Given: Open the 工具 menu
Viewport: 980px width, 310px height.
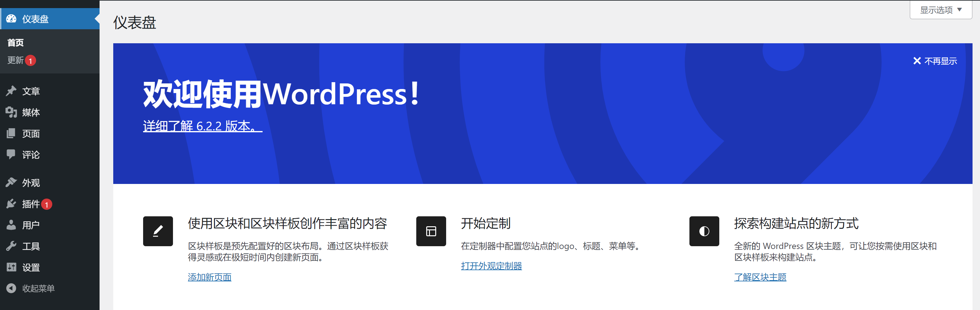Looking at the screenshot, I should [50, 246].
